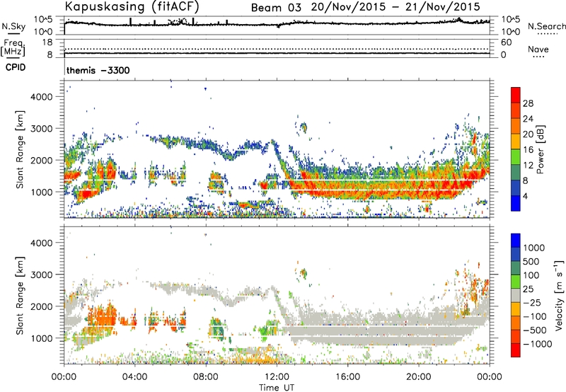Click 'Slant Range [km]' label of velocity panel

tap(20, 295)
